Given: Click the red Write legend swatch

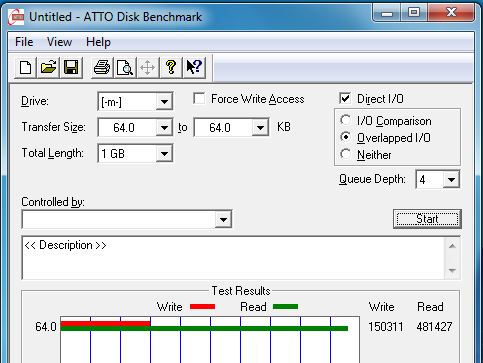Looking at the screenshot, I should click(203, 307).
